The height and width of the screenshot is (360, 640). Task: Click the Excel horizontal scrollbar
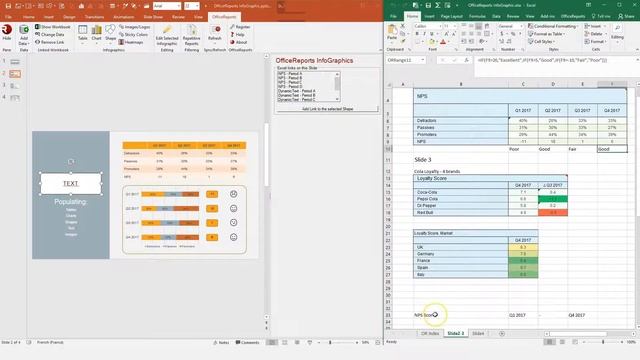578,334
